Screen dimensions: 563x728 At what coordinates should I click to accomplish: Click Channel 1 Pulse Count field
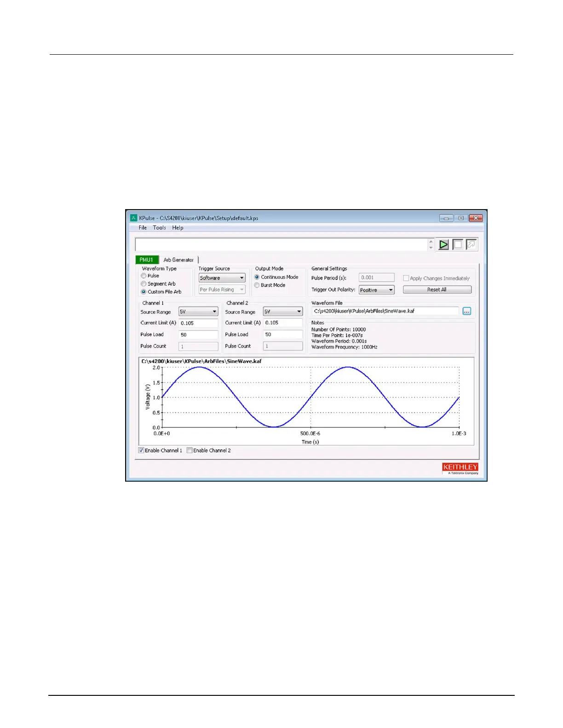tap(198, 346)
